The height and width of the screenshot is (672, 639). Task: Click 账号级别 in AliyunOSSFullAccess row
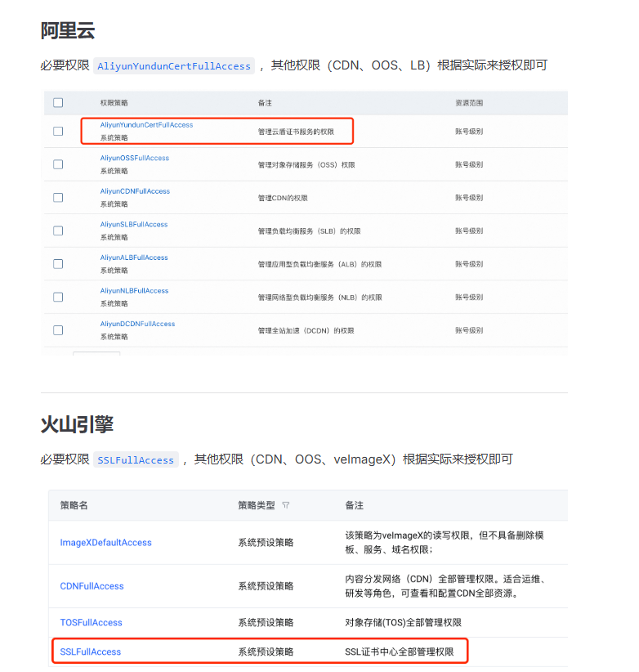point(469,164)
